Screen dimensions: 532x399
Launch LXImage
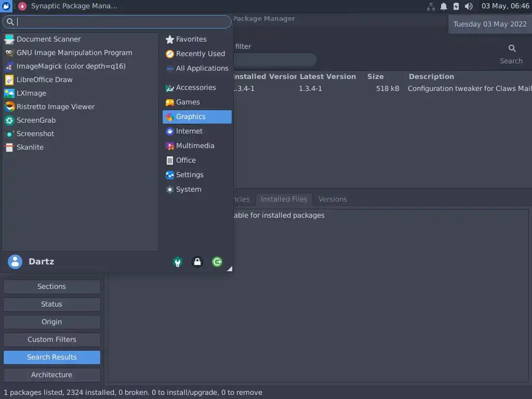click(80, 94)
